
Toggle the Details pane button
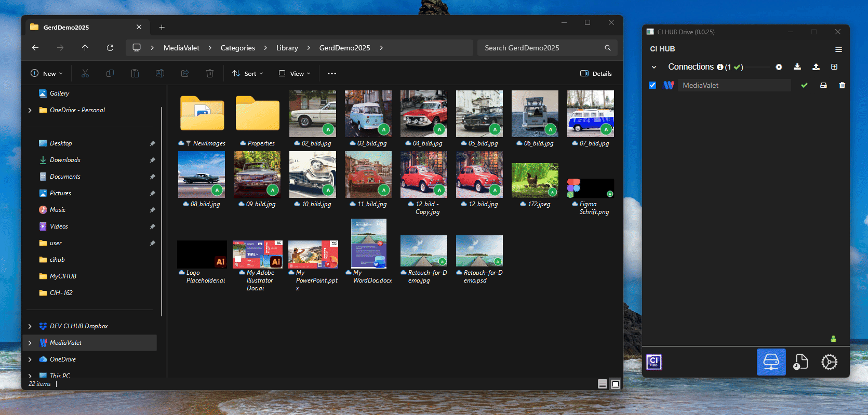click(596, 74)
